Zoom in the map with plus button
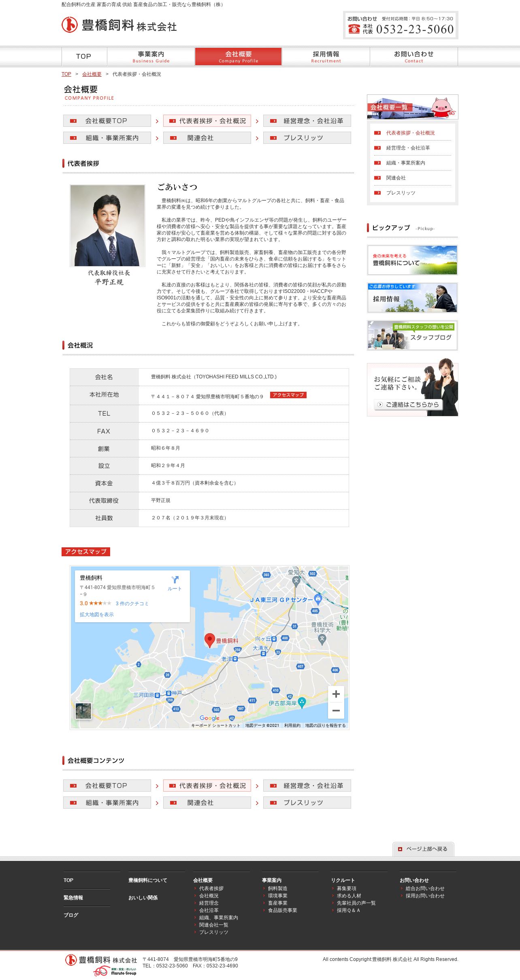This screenshot has width=520, height=980. click(x=336, y=694)
